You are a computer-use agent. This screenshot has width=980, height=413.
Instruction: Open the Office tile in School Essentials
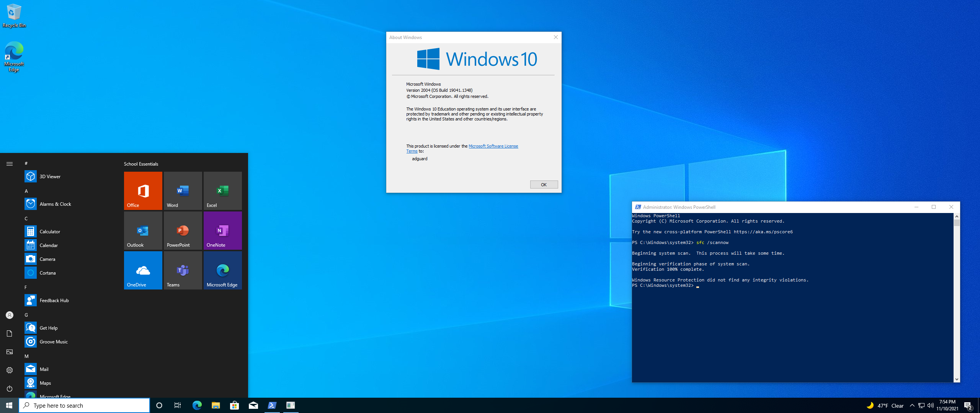point(143,190)
